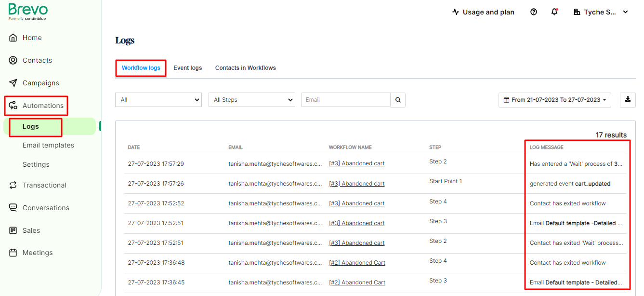Click date 27-07-2023 17:52:52
Image resolution: width=644 pixels, height=296 pixels.
tap(156, 203)
